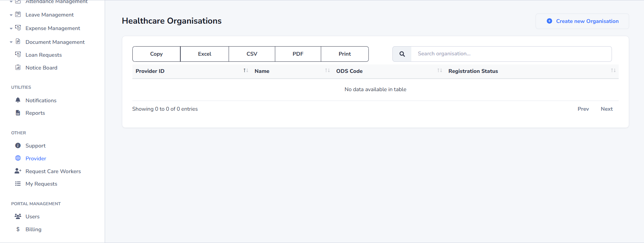Click the Notifications bell icon

click(18, 100)
